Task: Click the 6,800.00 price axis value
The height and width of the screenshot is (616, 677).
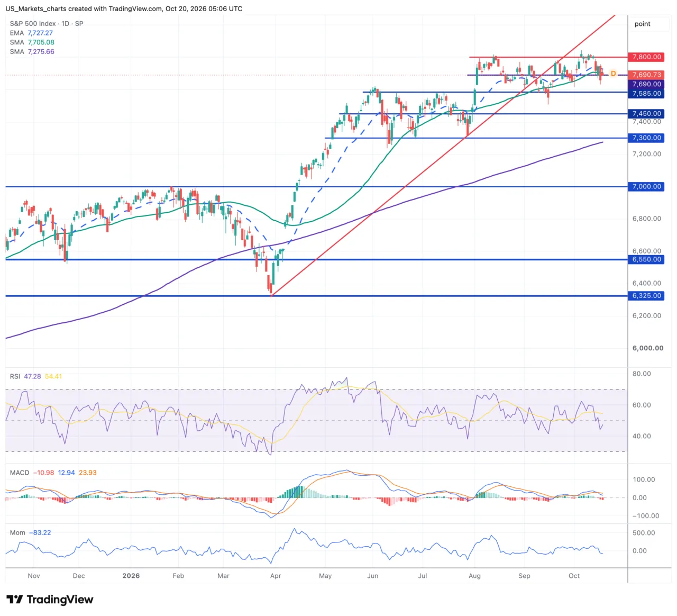Action: coord(646,219)
